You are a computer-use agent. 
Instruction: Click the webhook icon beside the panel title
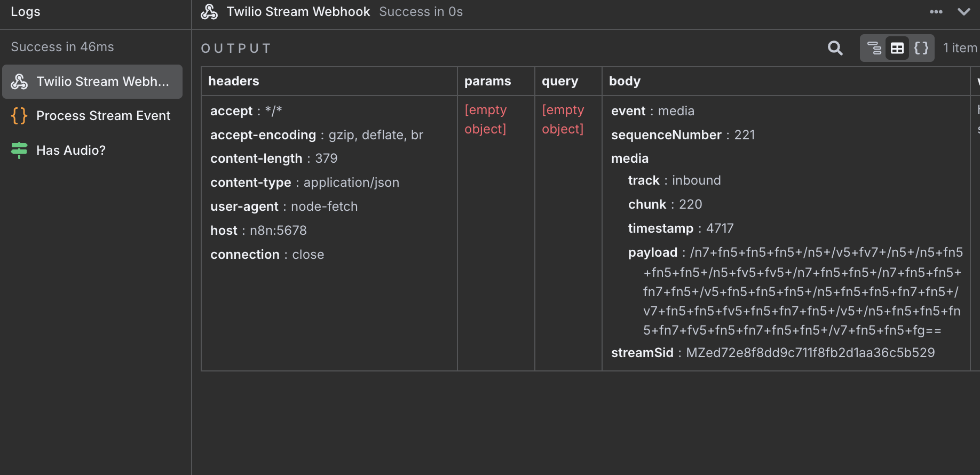209,12
